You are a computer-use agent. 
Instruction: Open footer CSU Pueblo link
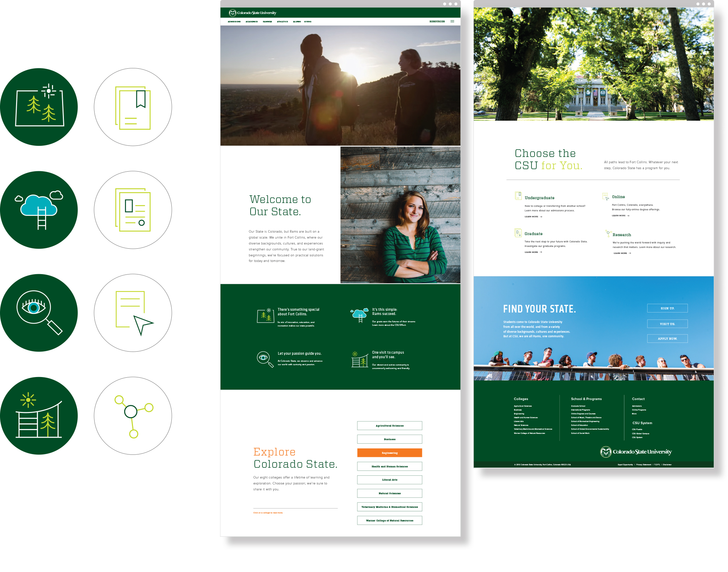[637, 429]
